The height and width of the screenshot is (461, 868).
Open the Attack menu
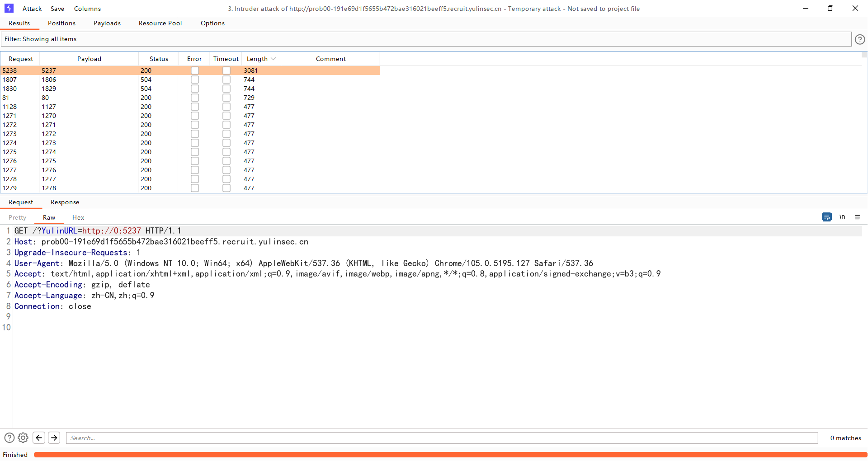coord(32,9)
